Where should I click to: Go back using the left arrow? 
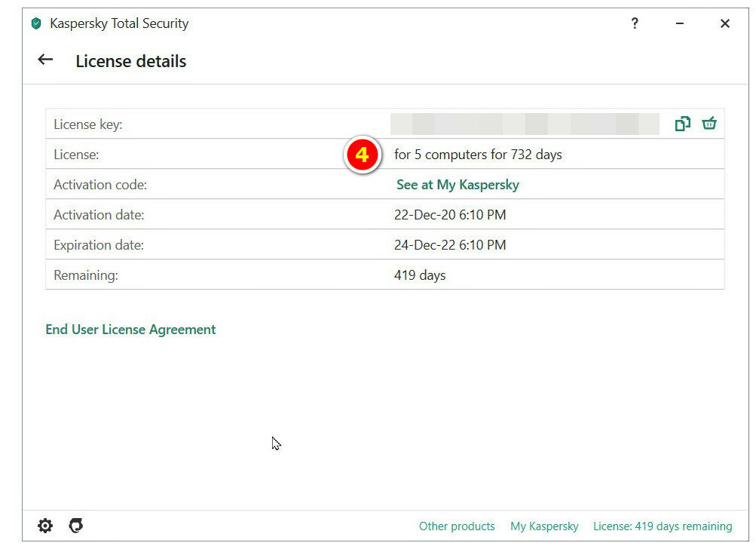click(x=45, y=60)
